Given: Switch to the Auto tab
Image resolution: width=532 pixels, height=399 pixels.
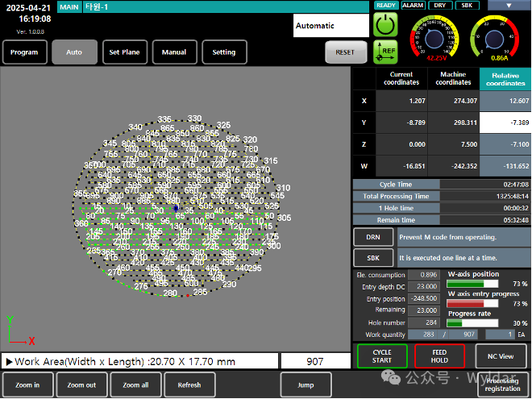Looking at the screenshot, I should [74, 52].
